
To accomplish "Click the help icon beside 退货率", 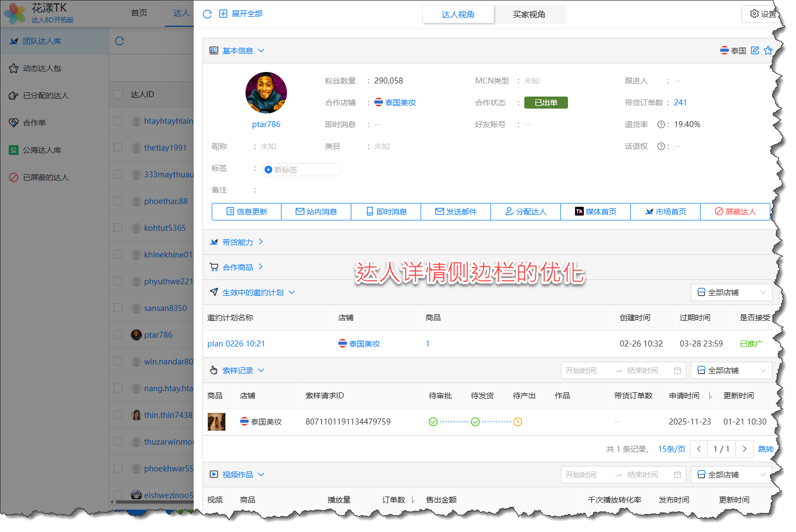I will (x=661, y=124).
